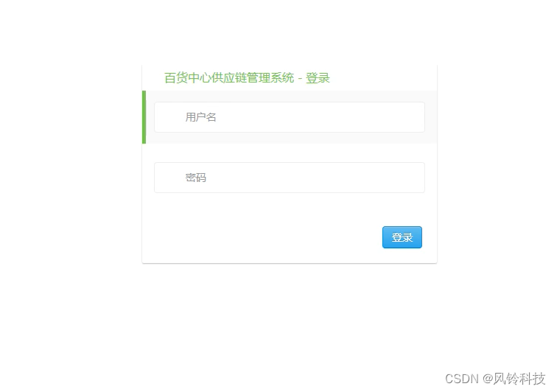
Task: Click empty card area left of 登录 button
Action: 263,237
